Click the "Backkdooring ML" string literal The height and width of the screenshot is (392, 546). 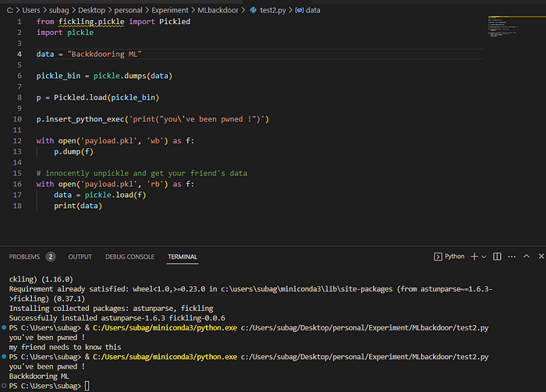click(105, 54)
